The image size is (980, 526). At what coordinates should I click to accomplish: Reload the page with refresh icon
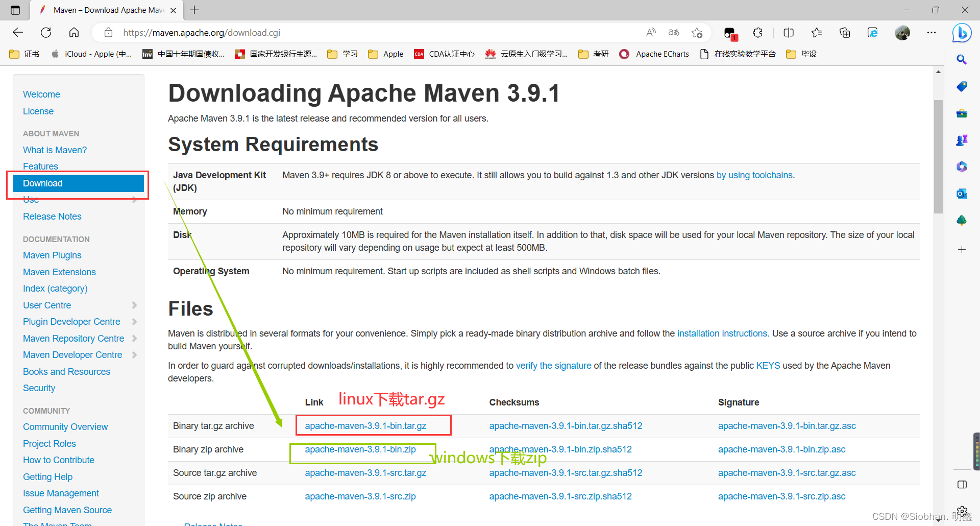pos(46,33)
